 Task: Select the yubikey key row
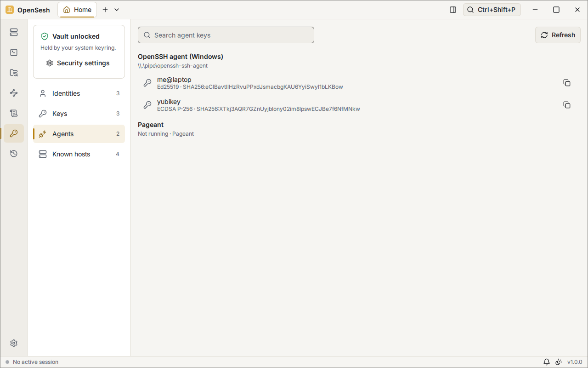[x=358, y=105]
